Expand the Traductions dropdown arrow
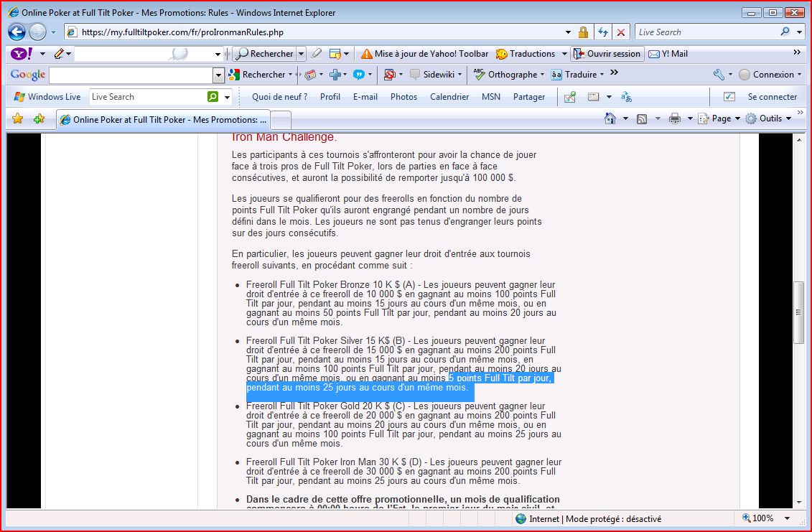812x532 pixels. pyautogui.click(x=564, y=54)
